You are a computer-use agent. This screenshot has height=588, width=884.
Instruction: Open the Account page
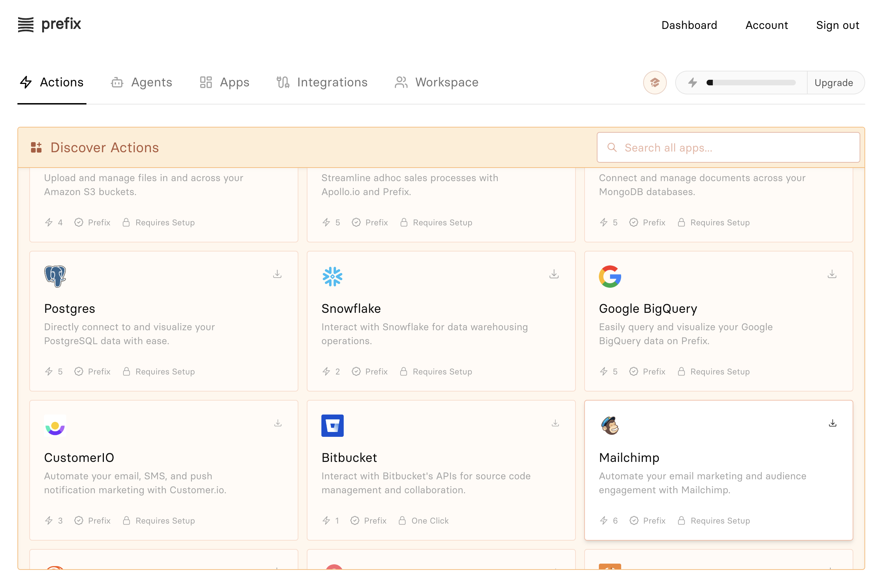766,25
